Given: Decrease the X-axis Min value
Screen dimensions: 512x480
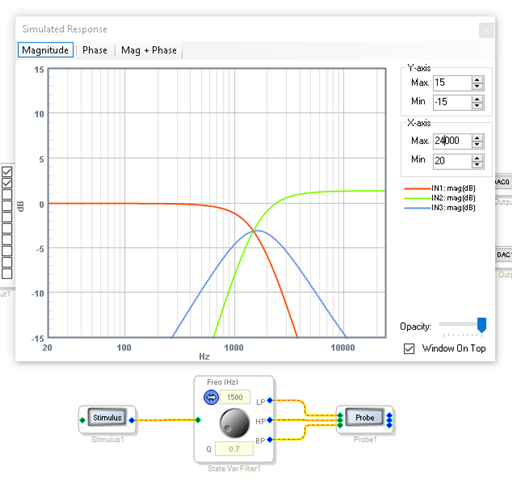Looking at the screenshot, I should coord(477,165).
